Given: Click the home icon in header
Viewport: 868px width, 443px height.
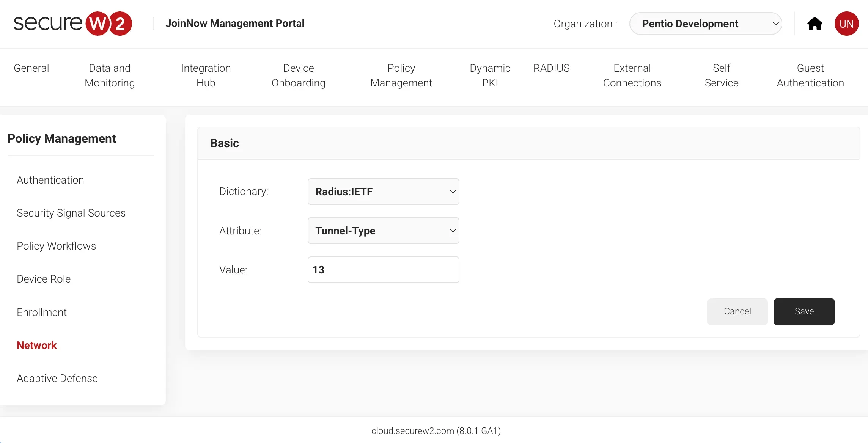Looking at the screenshot, I should pos(815,24).
